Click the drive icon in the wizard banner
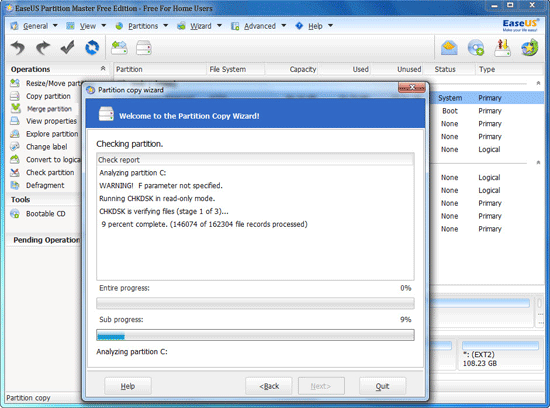 pos(106,114)
